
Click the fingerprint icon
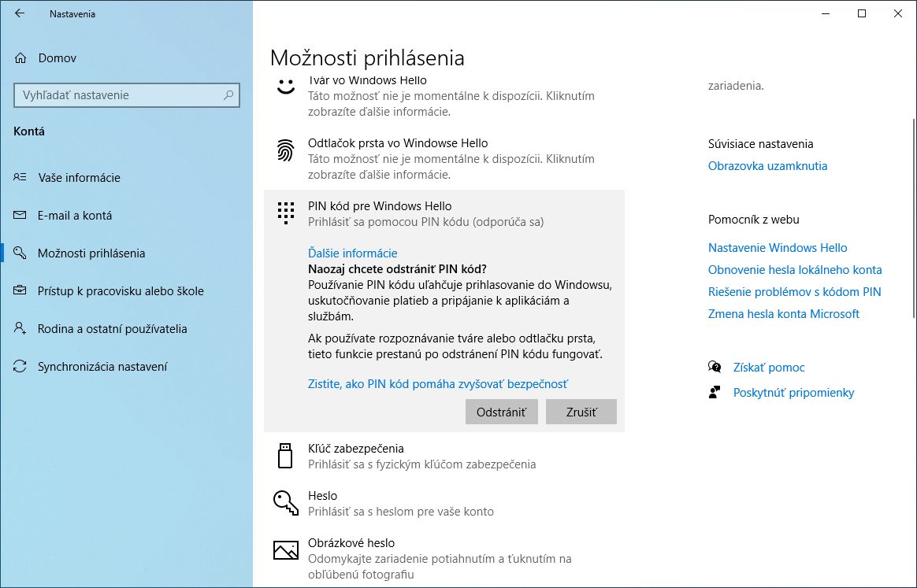(285, 150)
